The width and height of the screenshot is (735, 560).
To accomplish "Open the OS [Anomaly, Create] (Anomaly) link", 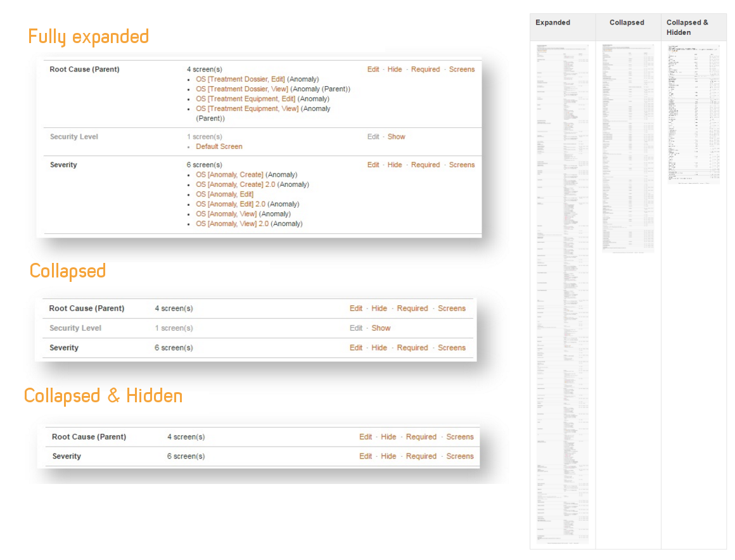I will pyautogui.click(x=229, y=175).
